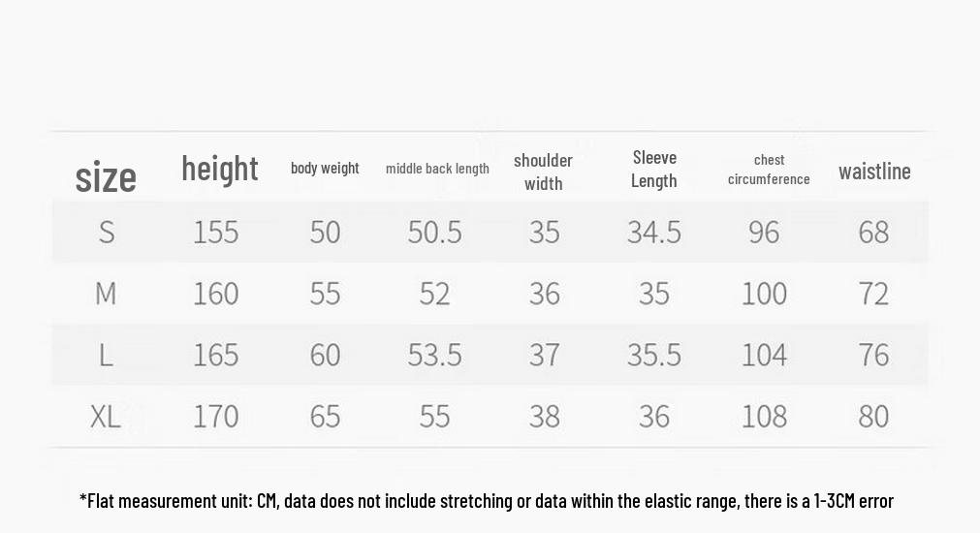Select the 'height' column header
Image resolution: width=980 pixels, height=533 pixels.
220,169
